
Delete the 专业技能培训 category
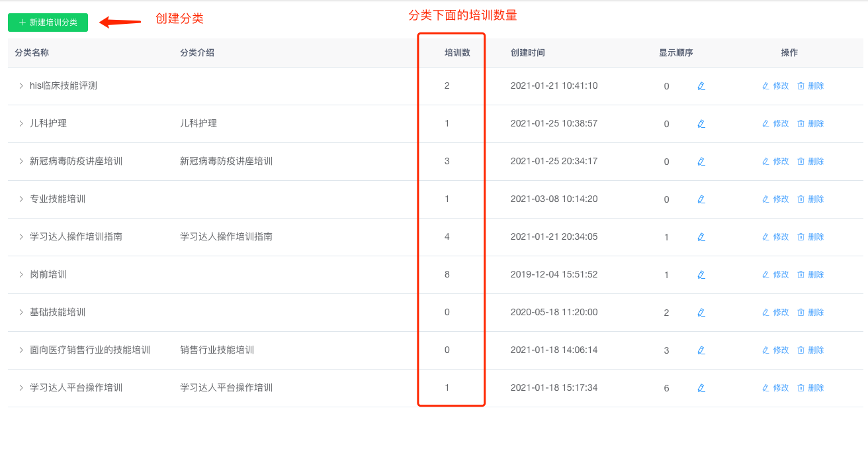[x=810, y=199]
